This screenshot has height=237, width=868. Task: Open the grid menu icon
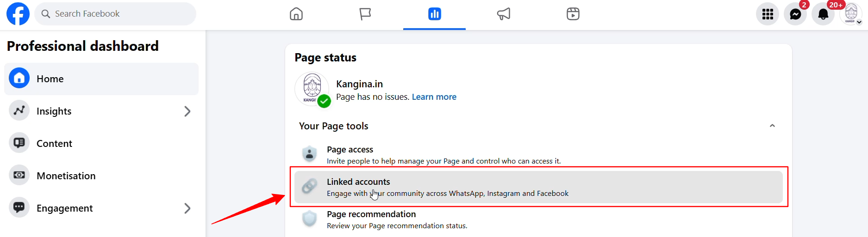point(768,14)
